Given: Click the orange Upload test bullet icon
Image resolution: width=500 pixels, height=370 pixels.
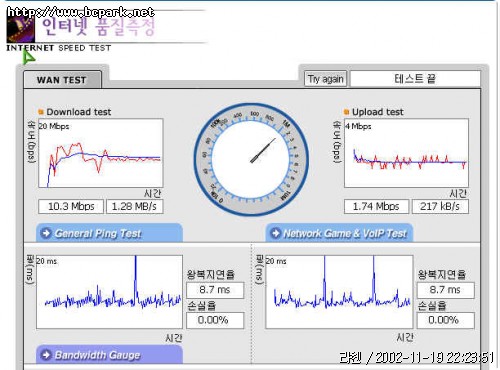Looking at the screenshot, I should click(x=346, y=112).
